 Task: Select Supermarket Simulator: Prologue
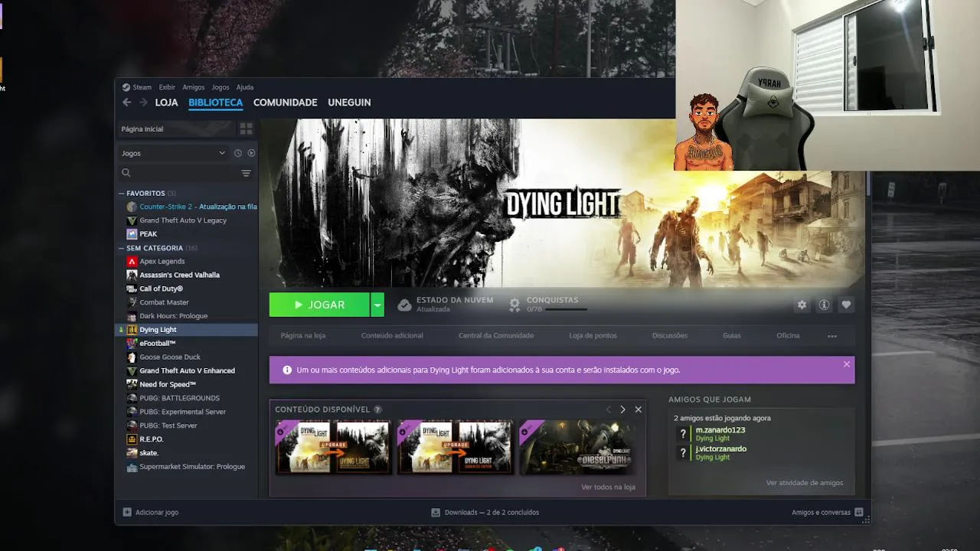click(x=192, y=467)
